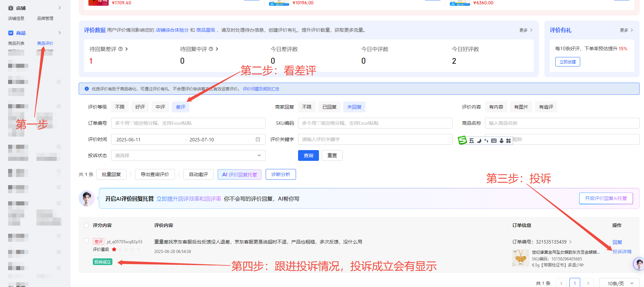This screenshot has height=287, width=644.
Task: Click help icon next to 待回复中评
Action: (x=211, y=49)
